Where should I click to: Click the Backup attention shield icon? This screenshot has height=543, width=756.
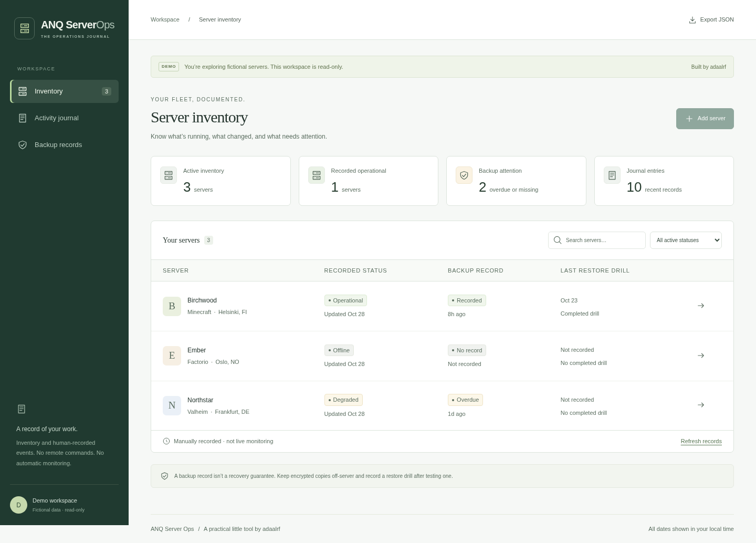coord(464,175)
